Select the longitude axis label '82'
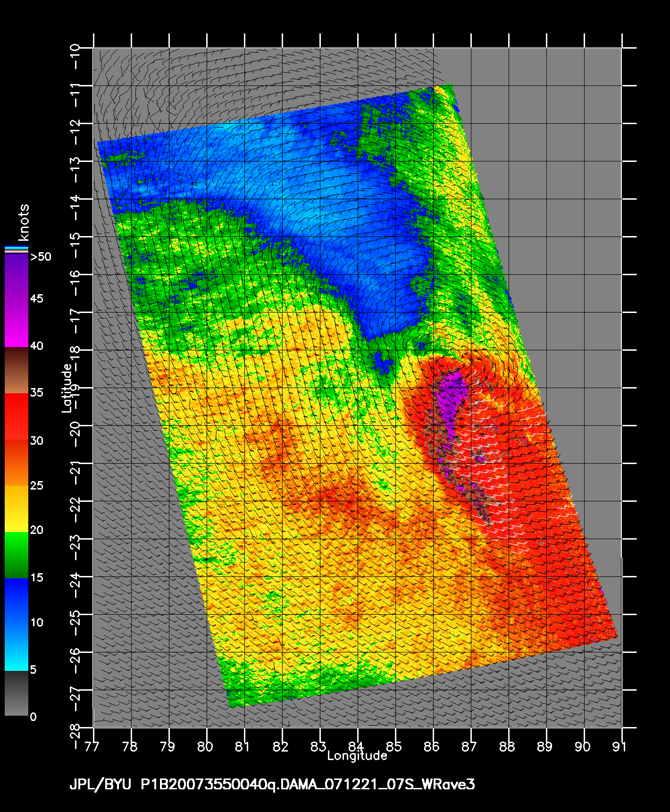Screen dimensions: 670x812 (x=281, y=747)
